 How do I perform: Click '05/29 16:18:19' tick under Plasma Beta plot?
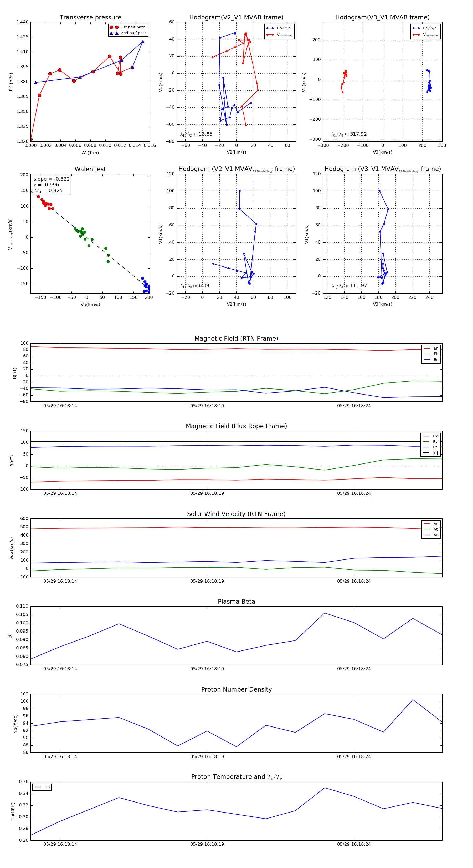click(207, 669)
